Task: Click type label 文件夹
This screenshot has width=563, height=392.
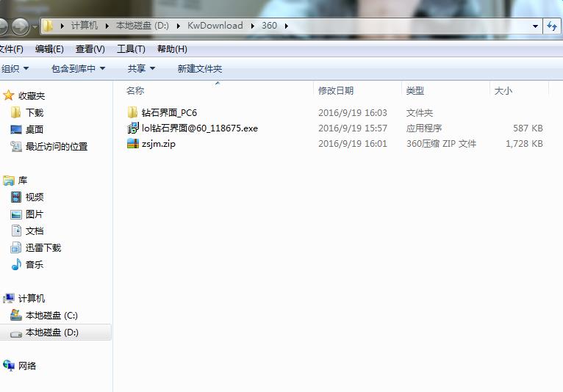Action: click(420, 112)
